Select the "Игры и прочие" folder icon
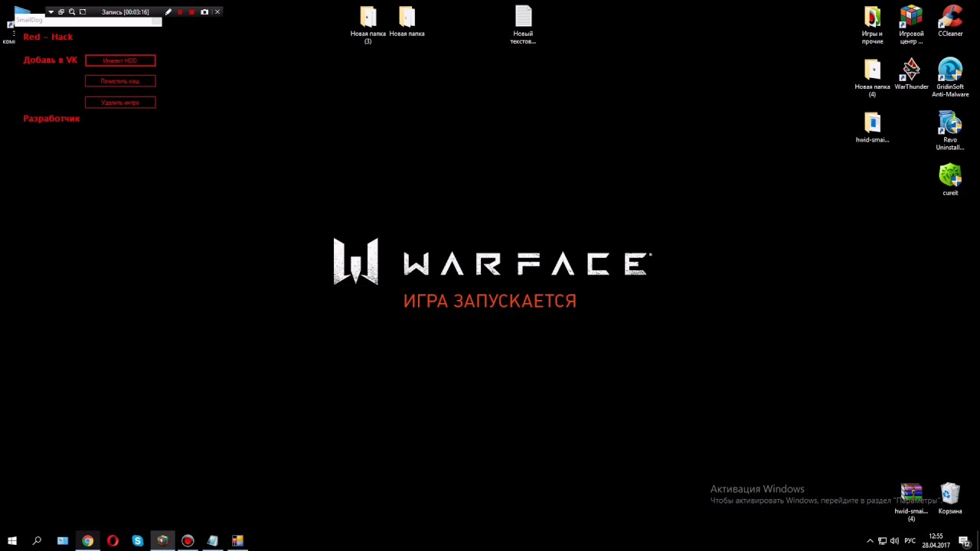 pos(872,25)
